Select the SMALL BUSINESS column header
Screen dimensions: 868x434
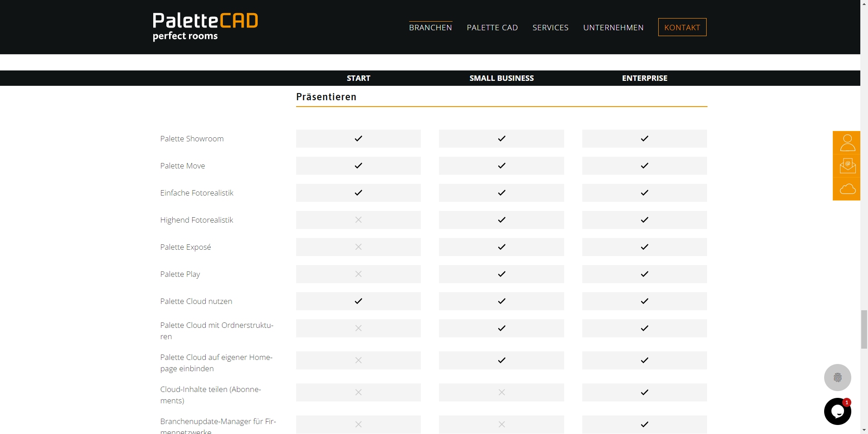click(x=501, y=78)
